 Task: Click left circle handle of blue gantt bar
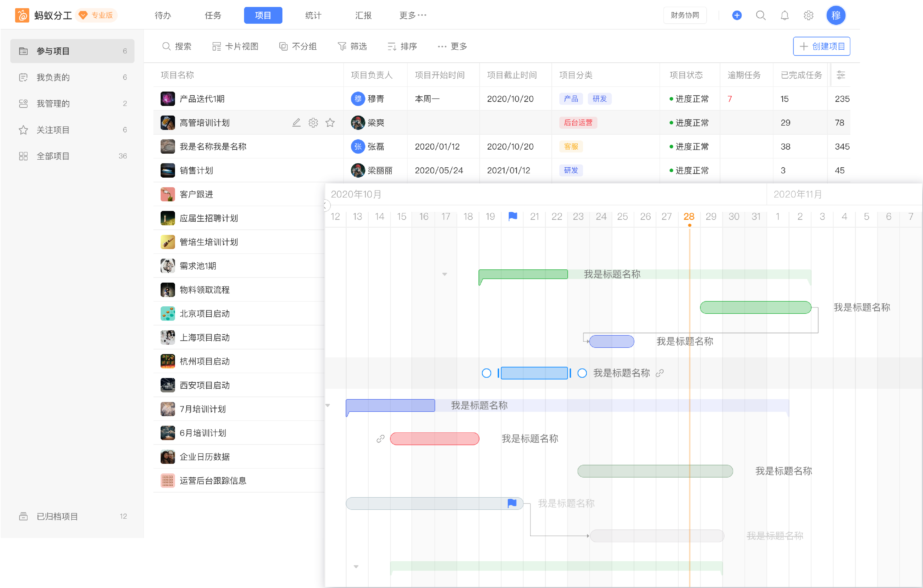click(x=486, y=373)
